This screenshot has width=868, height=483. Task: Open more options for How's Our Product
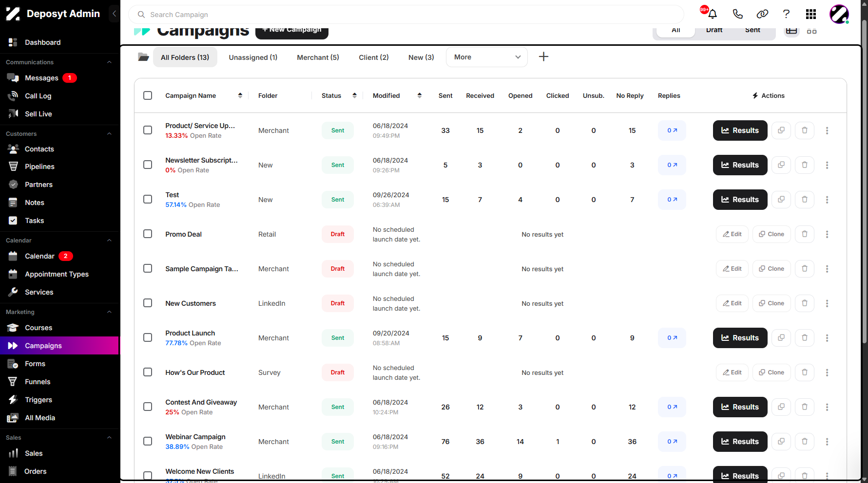tap(827, 372)
